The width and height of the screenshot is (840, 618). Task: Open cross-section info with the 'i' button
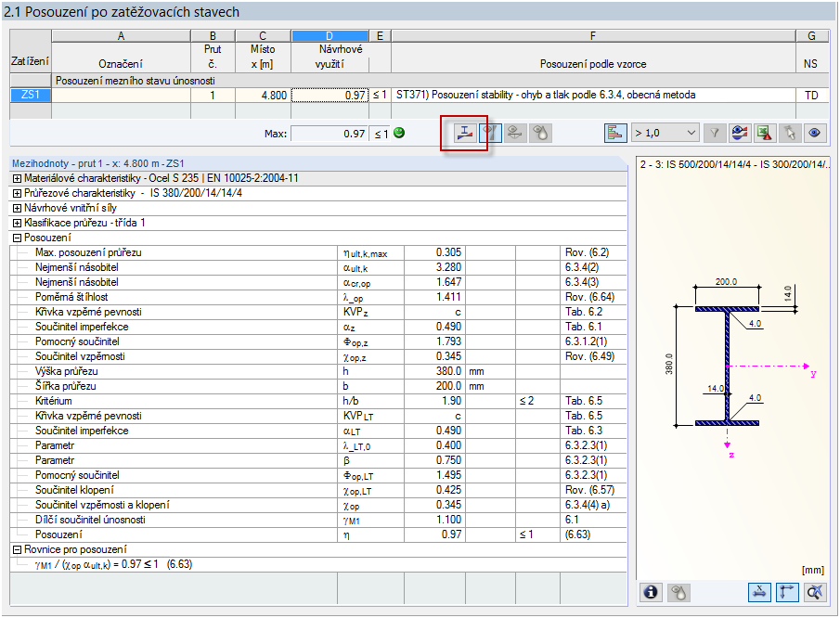(x=651, y=592)
